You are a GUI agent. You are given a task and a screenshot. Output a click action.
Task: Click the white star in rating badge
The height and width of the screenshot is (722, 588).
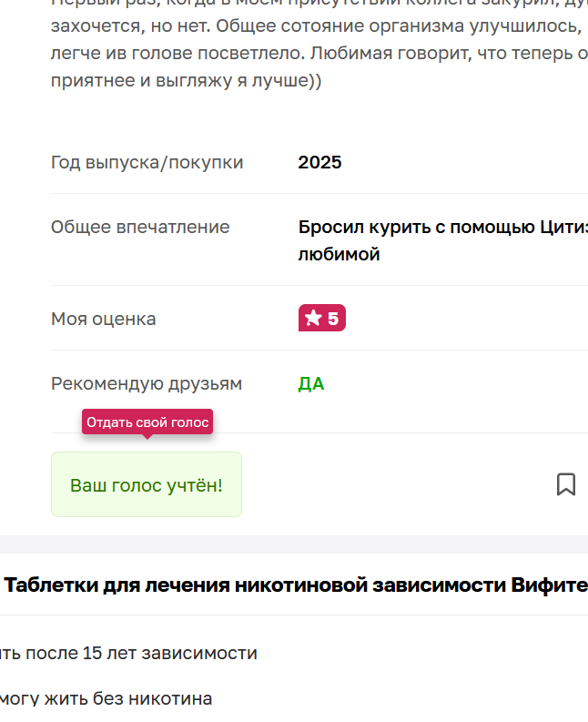[313, 319]
